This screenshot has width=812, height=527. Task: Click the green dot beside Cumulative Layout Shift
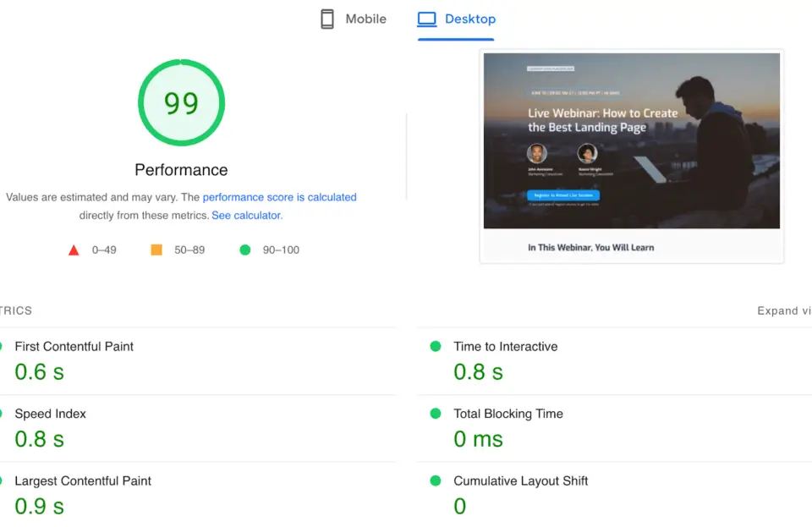(436, 481)
